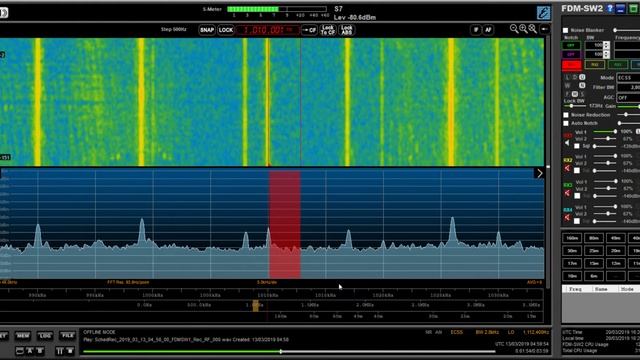The image size is (640, 360).
Task: Unmute RX2 with red speaker icon
Action: pos(567,168)
